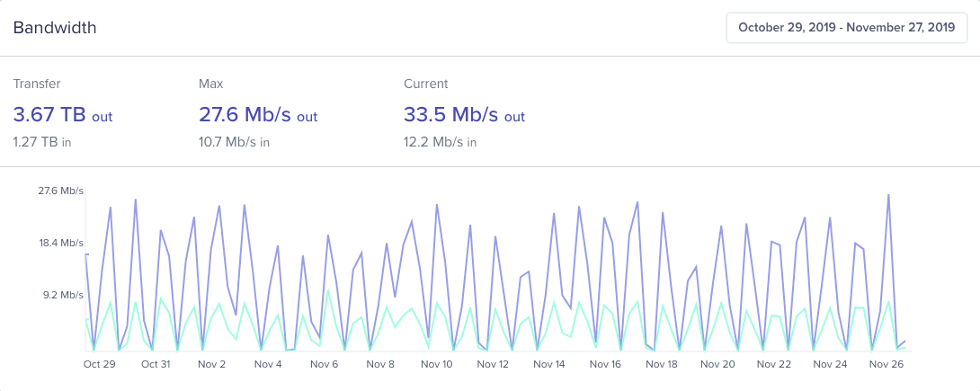
Task: Select Oct 29 on the chart's x-axis
Action: [x=99, y=364]
